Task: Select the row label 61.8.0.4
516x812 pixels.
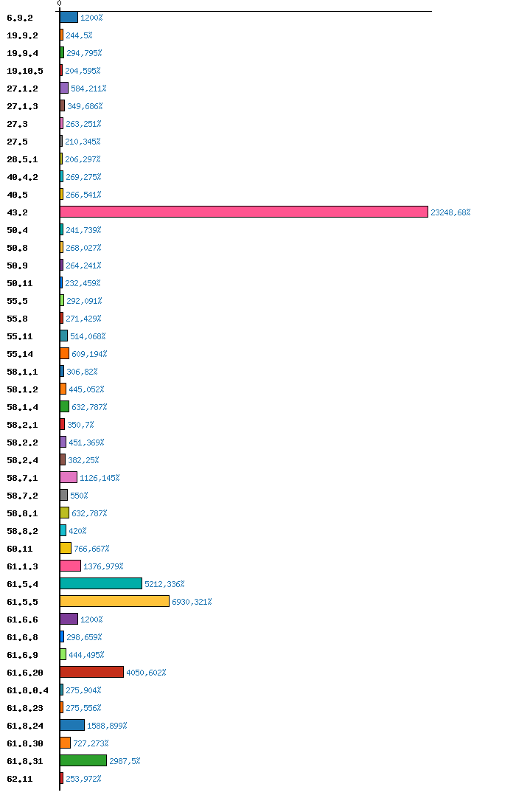Action: (x=27, y=690)
